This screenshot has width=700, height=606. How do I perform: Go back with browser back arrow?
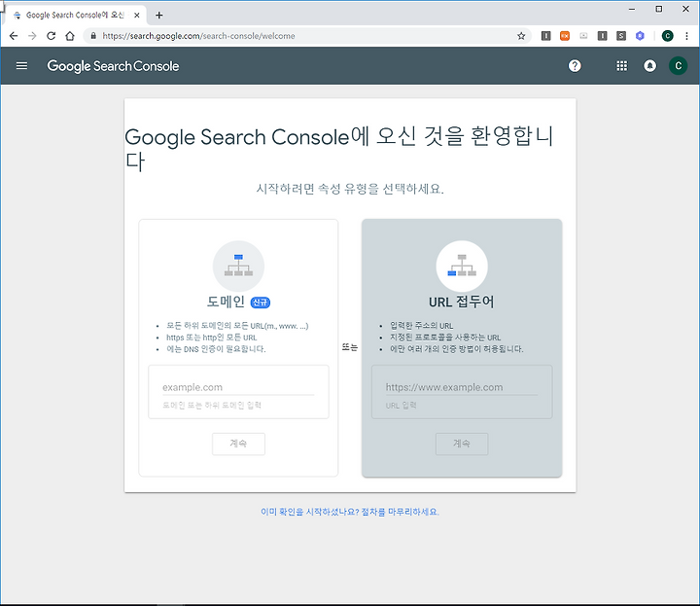[x=14, y=36]
